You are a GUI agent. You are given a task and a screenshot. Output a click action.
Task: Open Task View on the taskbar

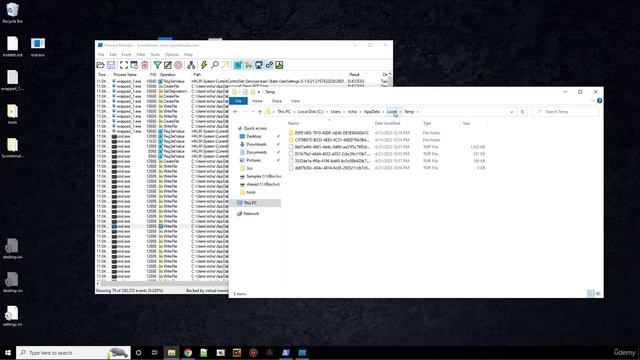[154, 353]
